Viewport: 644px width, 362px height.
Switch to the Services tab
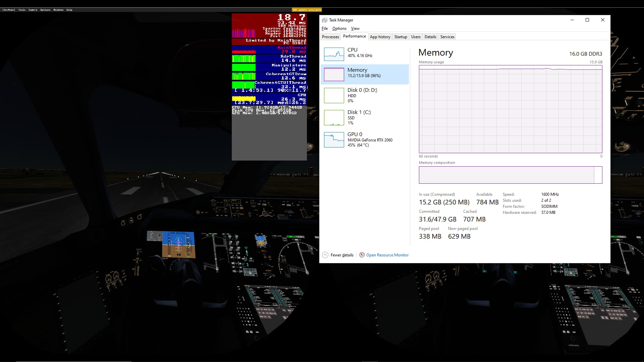tap(447, 37)
